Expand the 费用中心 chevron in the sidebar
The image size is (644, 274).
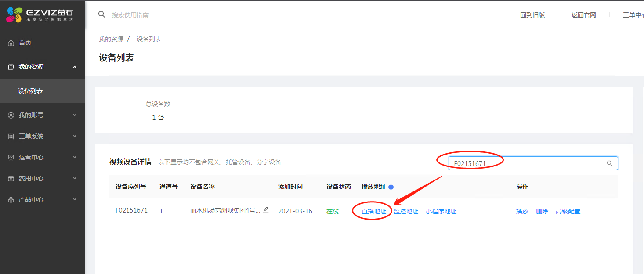click(74, 178)
